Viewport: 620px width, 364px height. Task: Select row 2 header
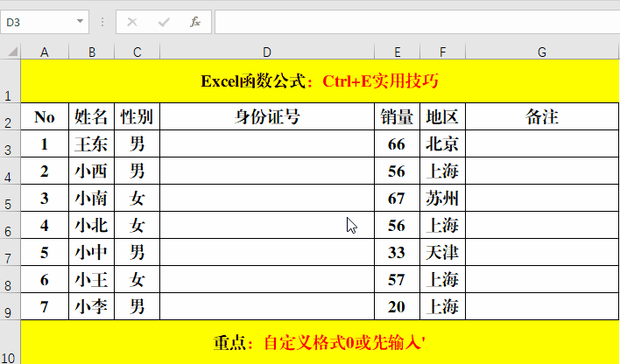click(x=10, y=116)
